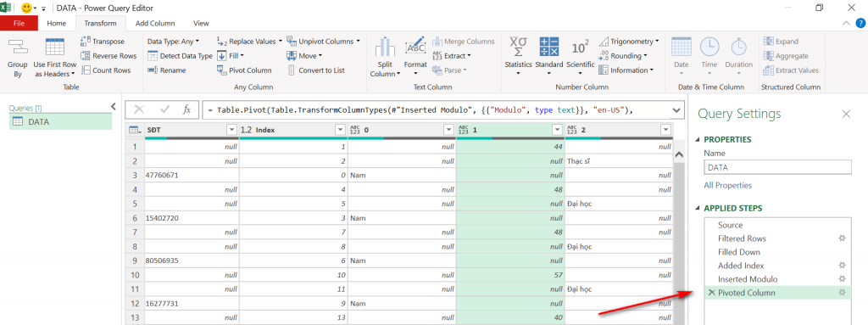This screenshot has width=868, height=325.
Task: Delete the Pivoted Column step via X icon
Action: [711, 293]
